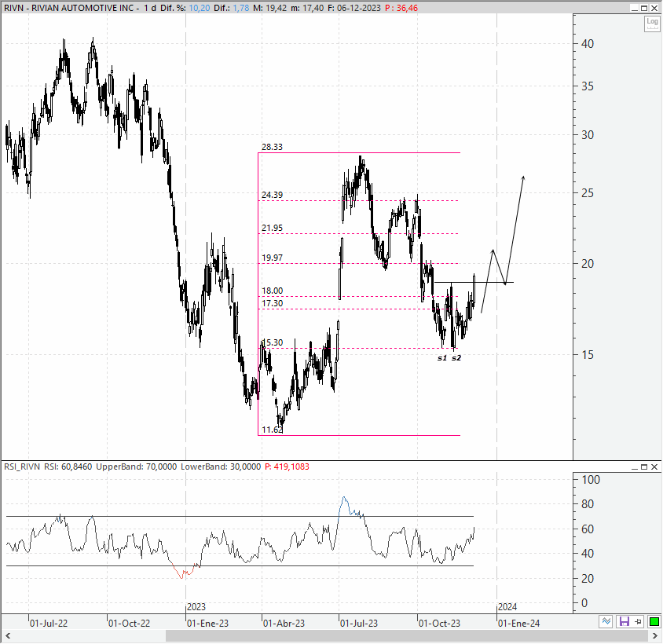The width and height of the screenshot is (663, 644).
Task: Click the F: 06-12-2023 date
Action: (x=354, y=8)
